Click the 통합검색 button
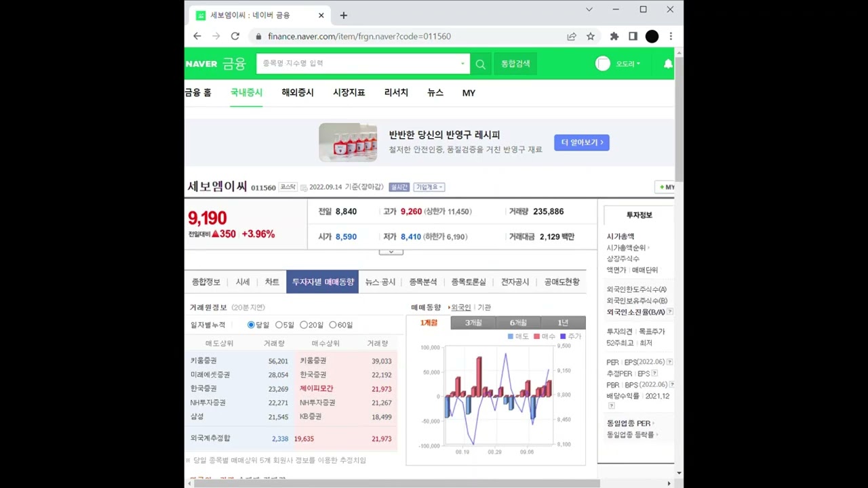This screenshot has width=868, height=488. (515, 64)
